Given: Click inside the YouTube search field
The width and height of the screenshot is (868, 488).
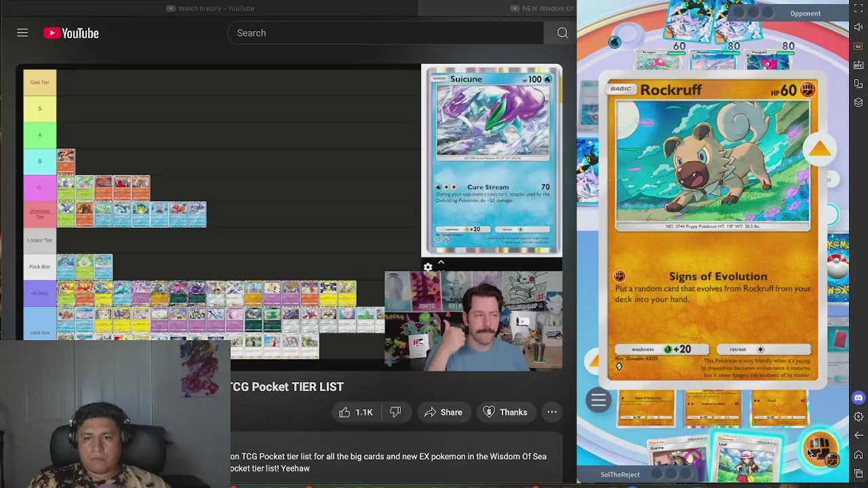Looking at the screenshot, I should pos(385,33).
